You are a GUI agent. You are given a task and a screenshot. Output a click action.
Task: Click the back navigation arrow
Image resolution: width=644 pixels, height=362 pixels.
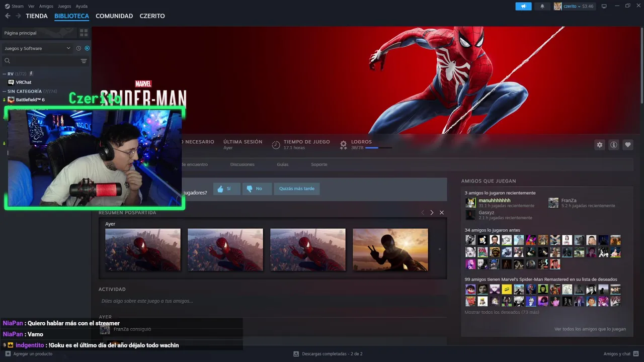(8, 16)
